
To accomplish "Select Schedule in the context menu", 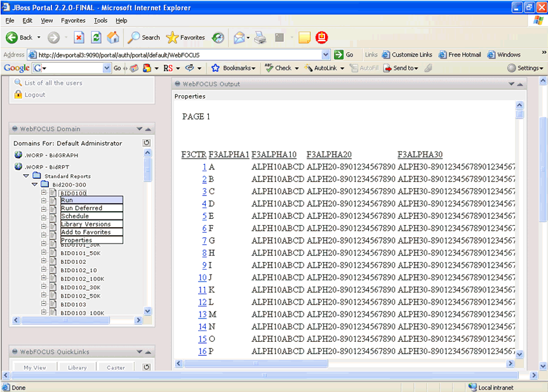I will pyautogui.click(x=91, y=216).
